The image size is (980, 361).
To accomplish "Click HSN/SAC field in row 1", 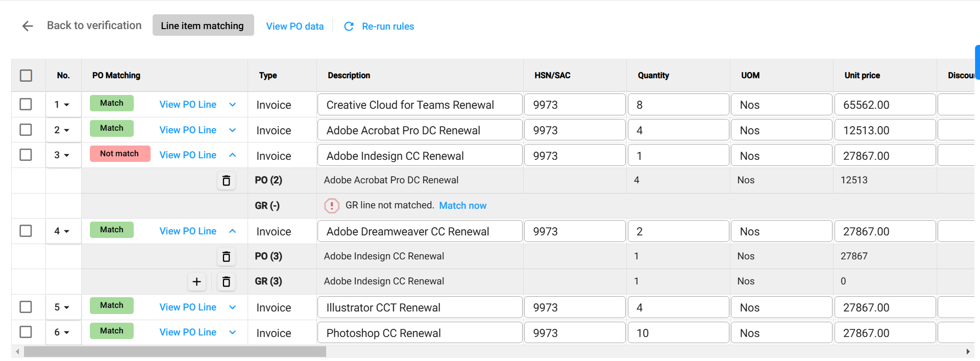I will click(575, 105).
